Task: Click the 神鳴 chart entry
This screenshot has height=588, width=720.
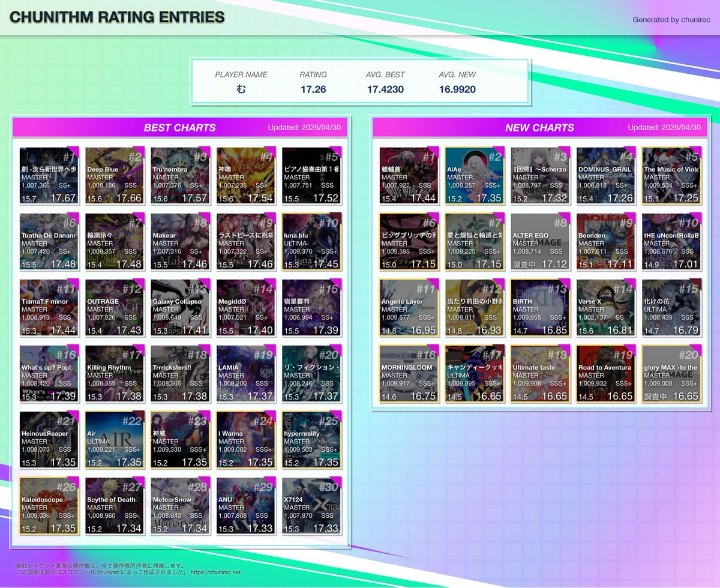Action: point(246,175)
